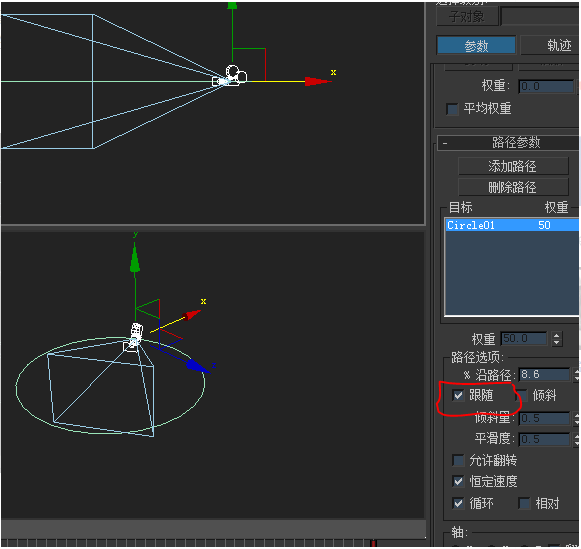Screen dimensions: 581x549
Task: Switch to the 轨迹 tab
Action: coord(550,46)
